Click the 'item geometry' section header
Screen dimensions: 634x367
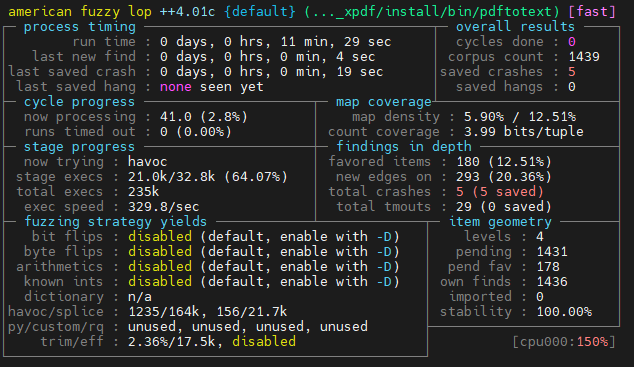pos(500,221)
